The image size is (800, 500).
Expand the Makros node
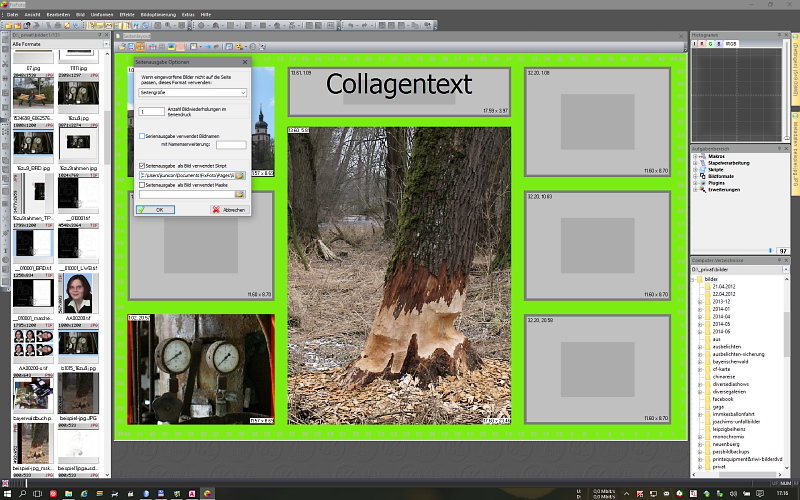[x=695, y=157]
